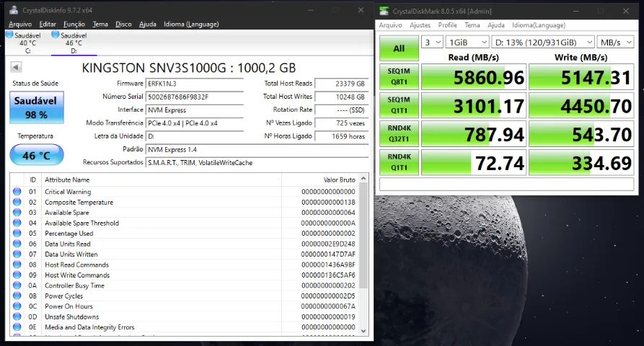The image size is (644, 346).
Task: Start the SEQ1M Q8T1 test
Action: tap(399, 76)
